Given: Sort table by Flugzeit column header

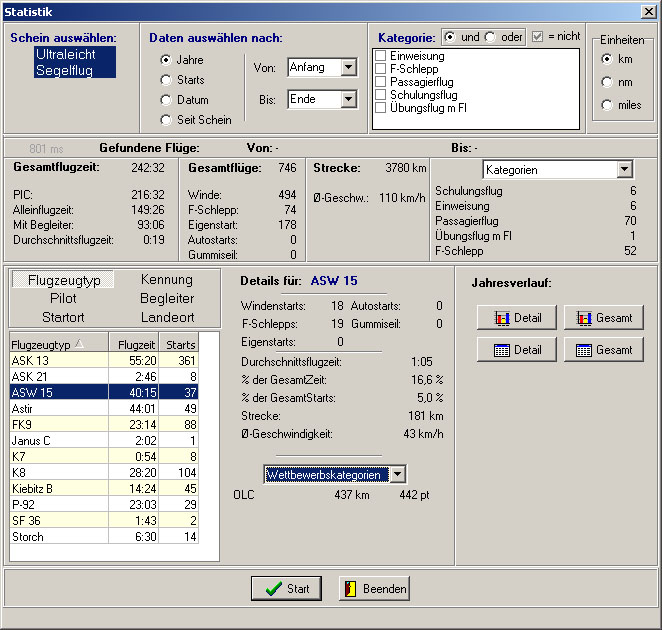Looking at the screenshot, I should [x=134, y=344].
